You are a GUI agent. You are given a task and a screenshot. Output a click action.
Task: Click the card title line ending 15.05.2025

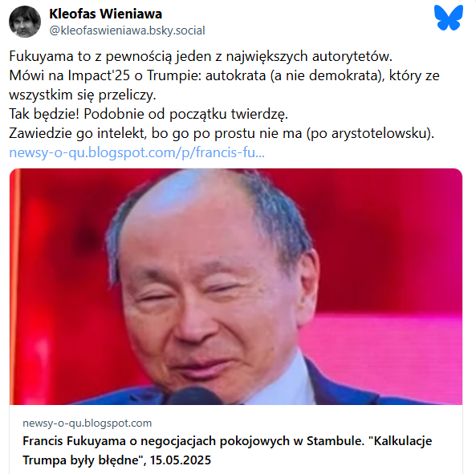pyautogui.click(x=117, y=460)
